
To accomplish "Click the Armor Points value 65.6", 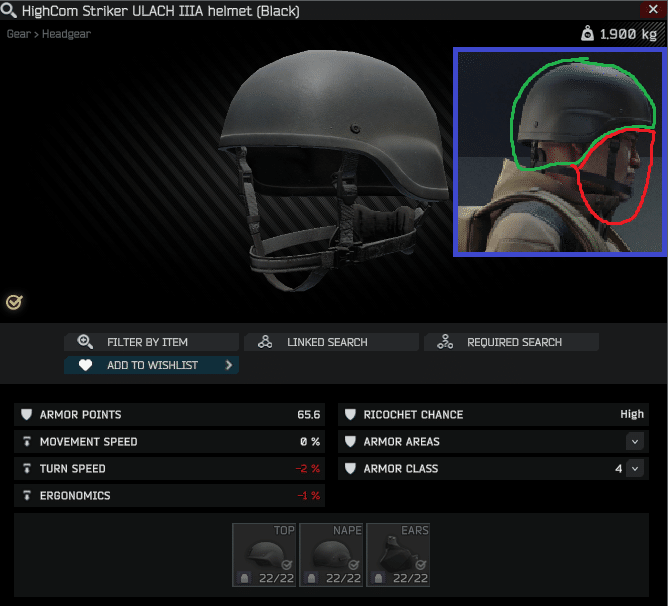I will tap(308, 415).
